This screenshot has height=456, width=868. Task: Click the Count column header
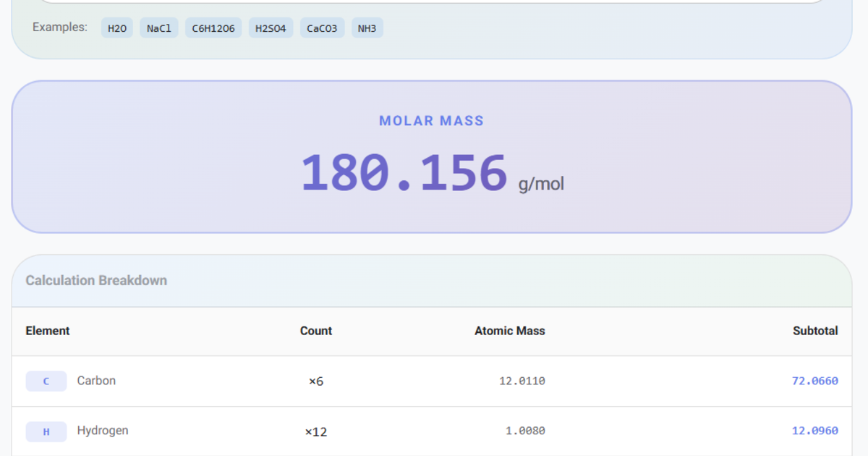click(316, 331)
